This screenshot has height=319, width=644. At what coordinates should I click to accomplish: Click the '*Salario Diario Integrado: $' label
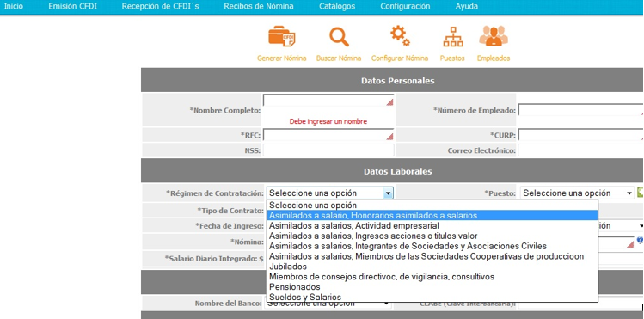coord(214,259)
